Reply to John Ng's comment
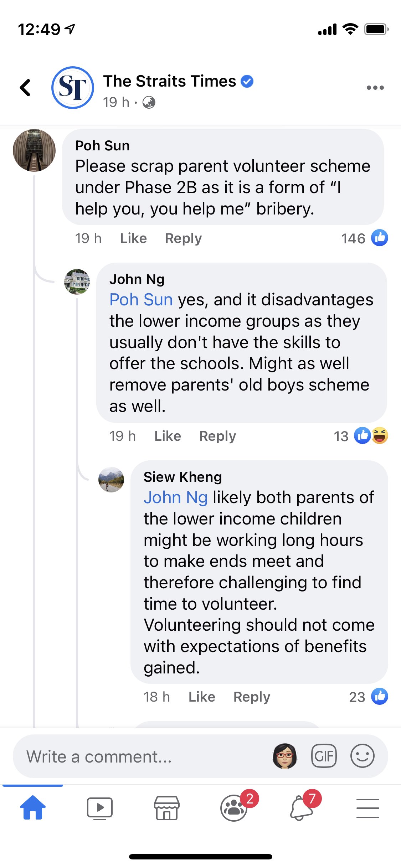The image size is (401, 868). 217,436
